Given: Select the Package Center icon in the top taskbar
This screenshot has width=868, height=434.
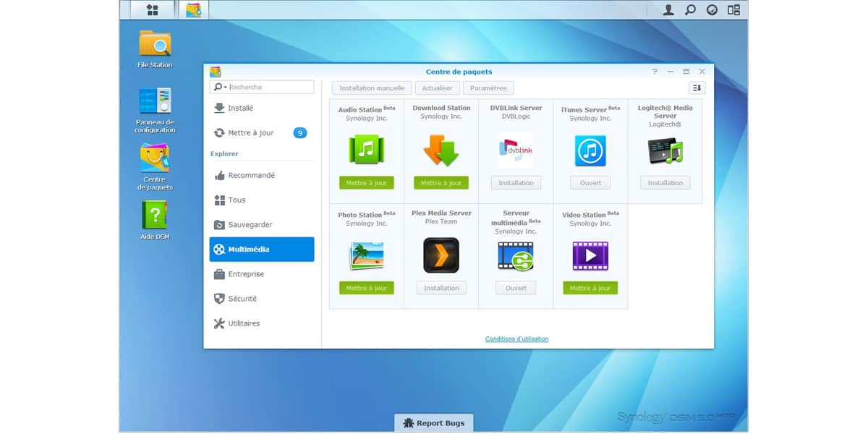Looking at the screenshot, I should pyautogui.click(x=193, y=10).
